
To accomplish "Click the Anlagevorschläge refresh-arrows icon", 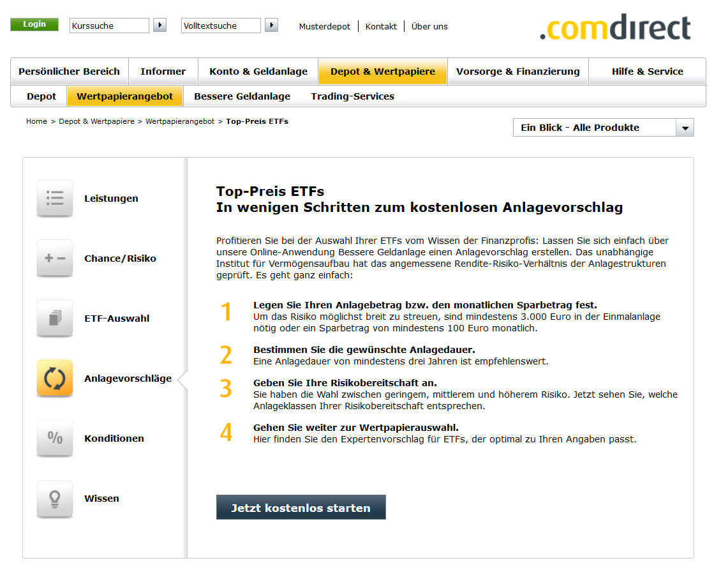I will (x=55, y=378).
